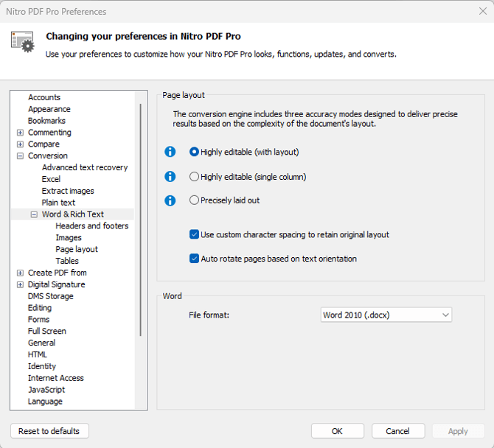494x448 pixels.
Task: Select JavaScript preferences
Action: click(46, 390)
